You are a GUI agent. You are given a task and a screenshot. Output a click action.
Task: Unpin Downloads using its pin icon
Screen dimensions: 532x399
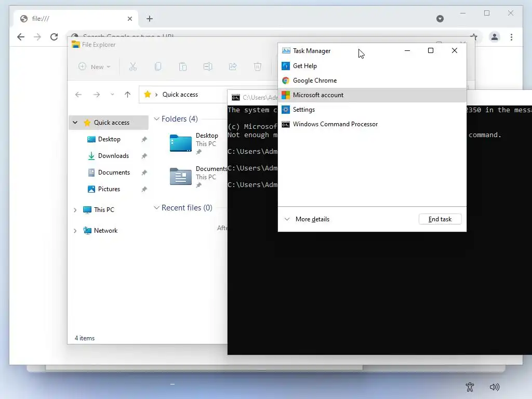144,156
